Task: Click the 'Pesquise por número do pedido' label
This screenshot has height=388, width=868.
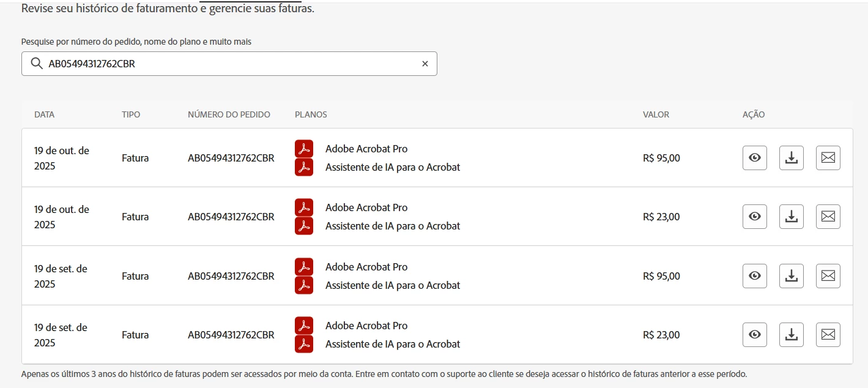Action: pos(136,42)
